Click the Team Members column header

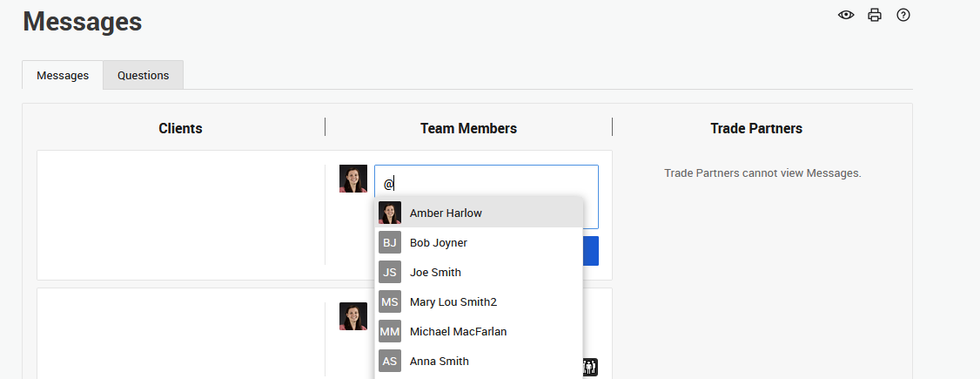[x=468, y=128]
